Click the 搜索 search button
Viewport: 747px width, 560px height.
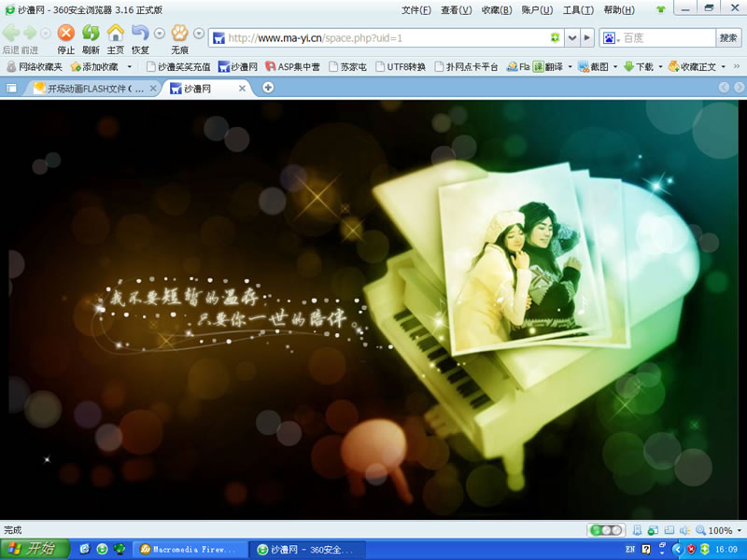[x=728, y=38]
